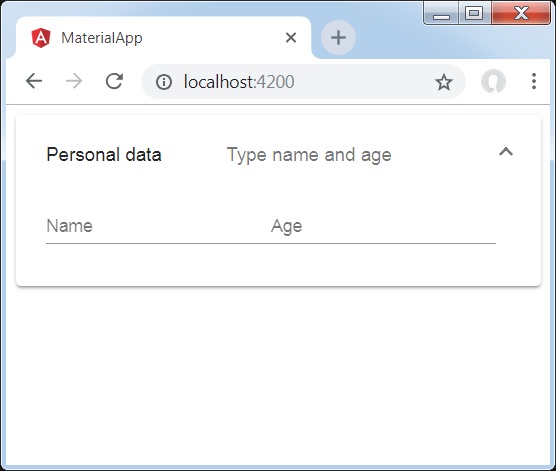Screen dimensions: 556x471
Task: Open the Chrome three-dot menu
Action: tap(534, 81)
